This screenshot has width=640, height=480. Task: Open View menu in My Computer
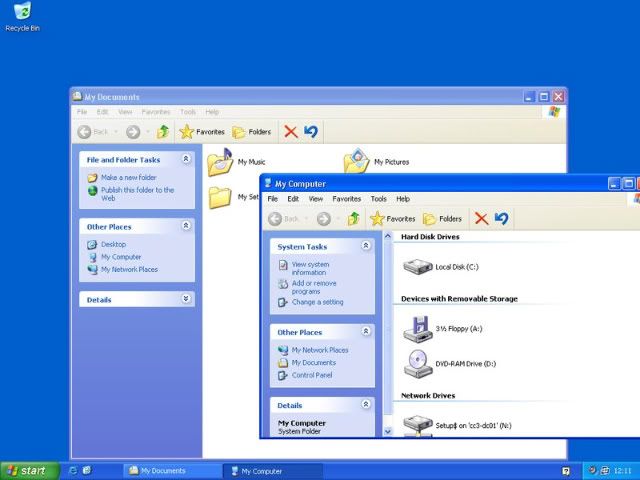point(316,199)
